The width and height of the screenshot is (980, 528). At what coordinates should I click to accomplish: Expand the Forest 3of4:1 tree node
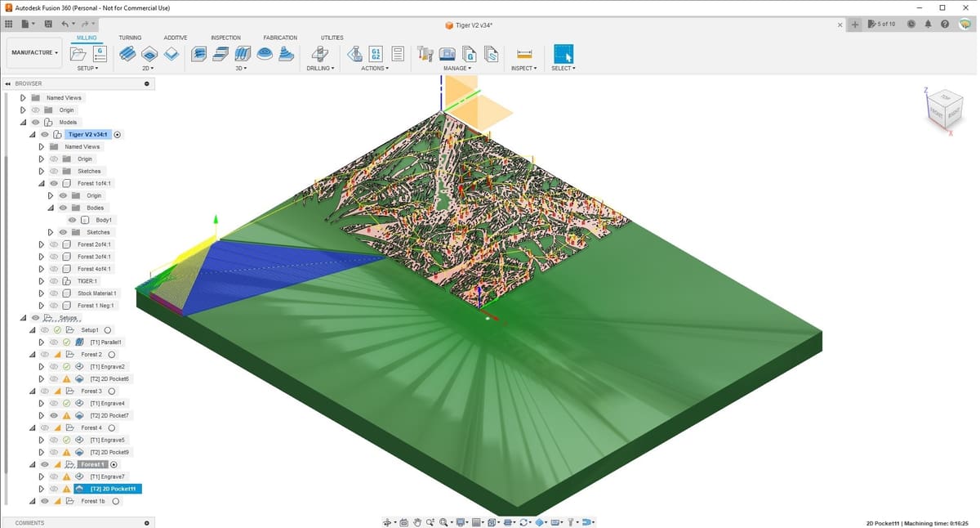(41, 257)
